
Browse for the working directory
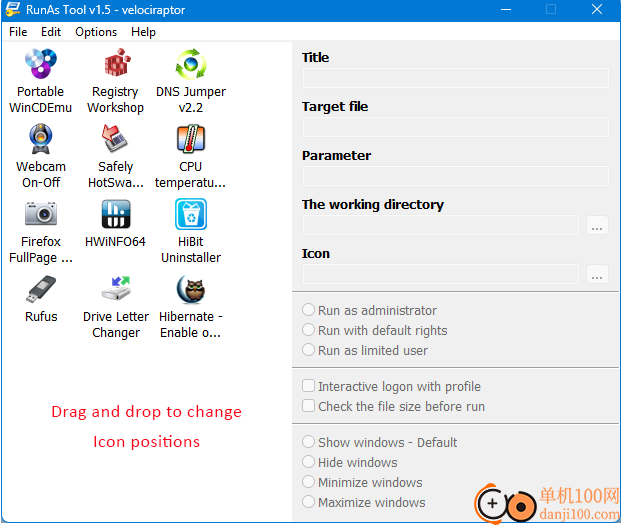click(597, 225)
